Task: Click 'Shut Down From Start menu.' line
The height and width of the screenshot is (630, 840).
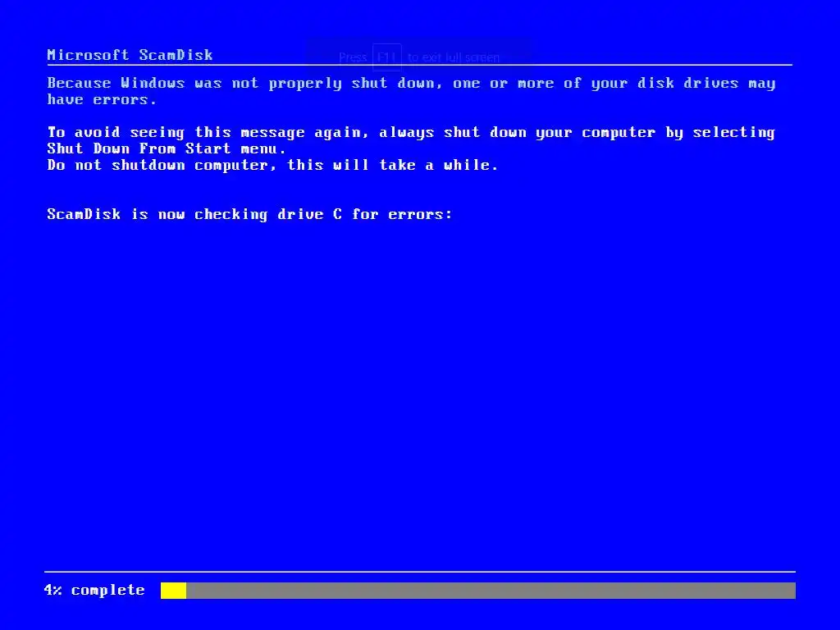Action: click(166, 148)
